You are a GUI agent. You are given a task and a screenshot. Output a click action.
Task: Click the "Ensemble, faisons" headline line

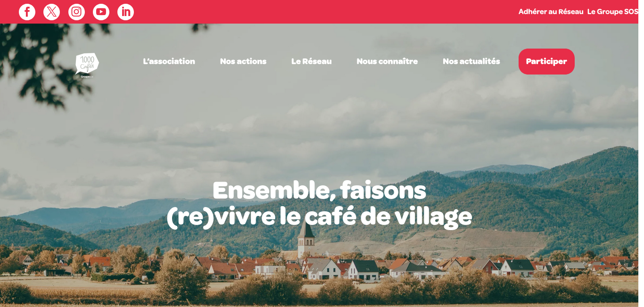[319, 191]
